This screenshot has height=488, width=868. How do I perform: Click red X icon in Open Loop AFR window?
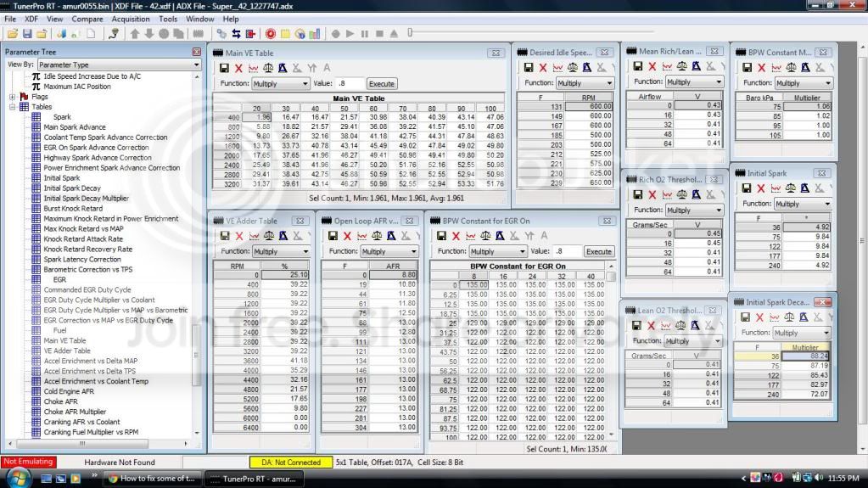point(347,236)
